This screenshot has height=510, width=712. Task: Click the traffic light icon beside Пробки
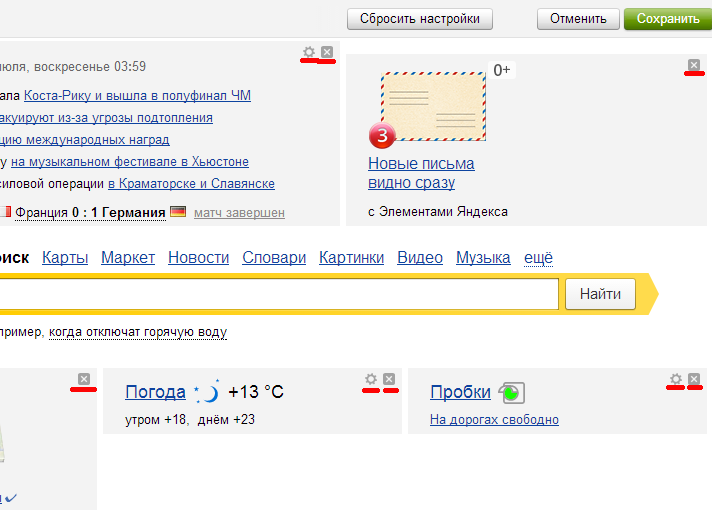(512, 393)
